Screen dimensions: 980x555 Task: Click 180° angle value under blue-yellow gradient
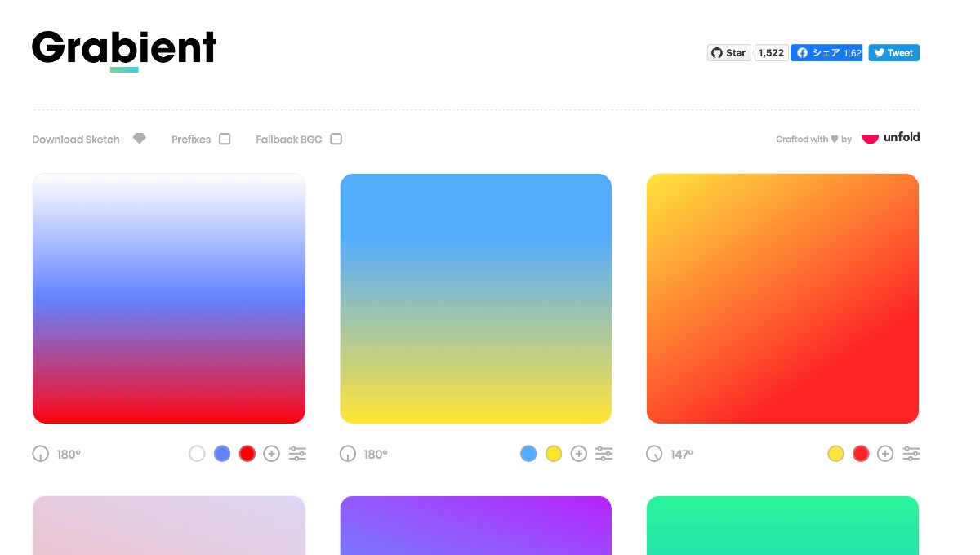click(376, 455)
